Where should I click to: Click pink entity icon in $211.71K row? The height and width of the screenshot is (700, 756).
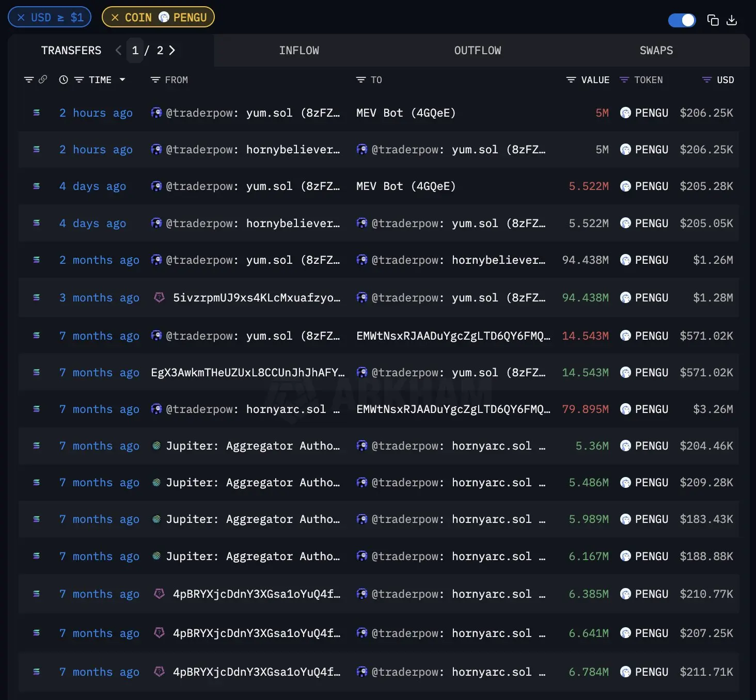(x=159, y=672)
